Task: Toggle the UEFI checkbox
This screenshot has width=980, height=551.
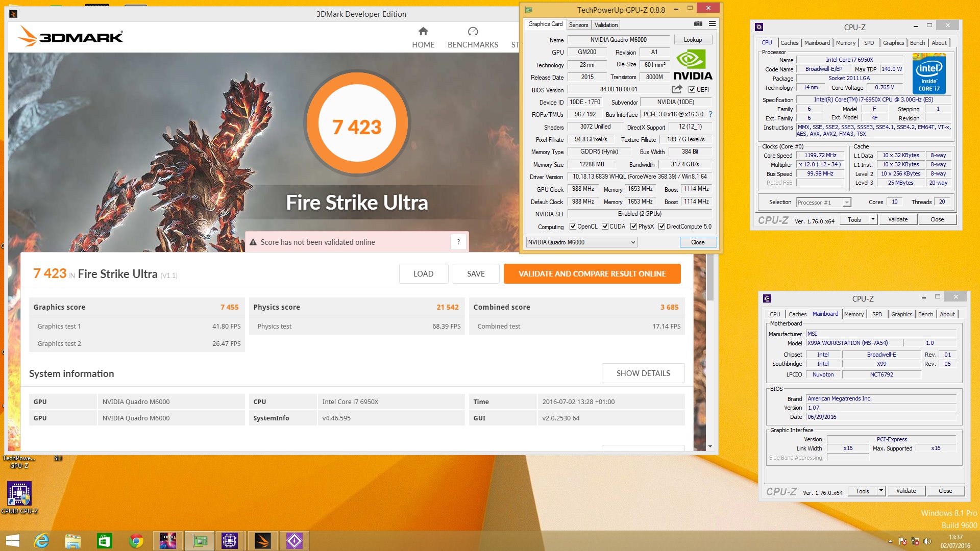Action: coord(692,90)
